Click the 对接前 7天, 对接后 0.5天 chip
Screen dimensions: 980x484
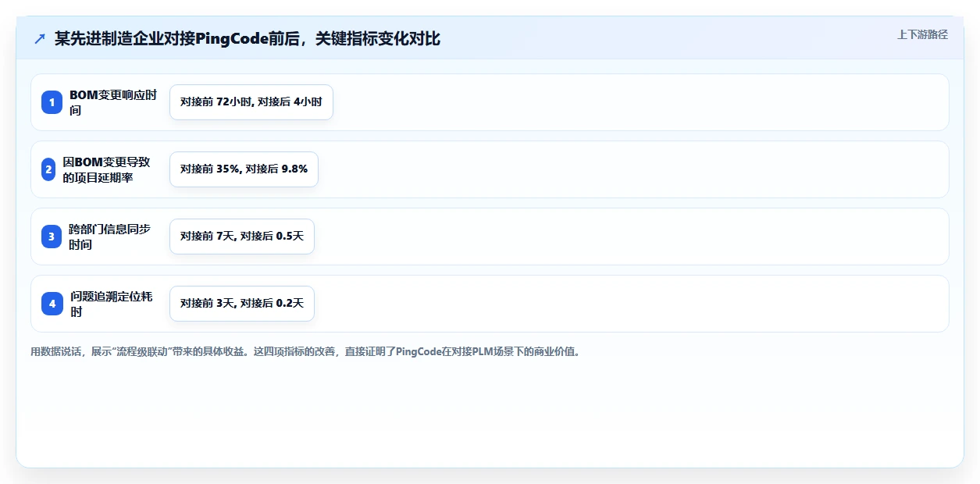[x=242, y=237]
